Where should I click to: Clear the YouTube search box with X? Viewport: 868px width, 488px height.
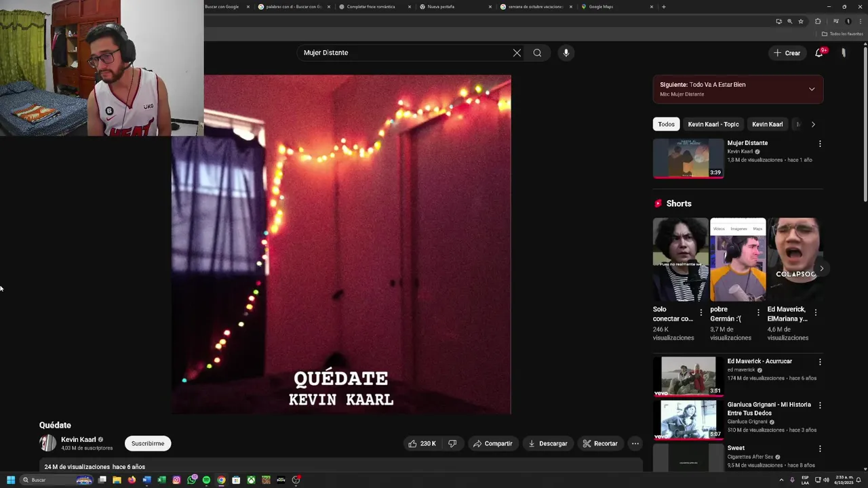coord(517,53)
